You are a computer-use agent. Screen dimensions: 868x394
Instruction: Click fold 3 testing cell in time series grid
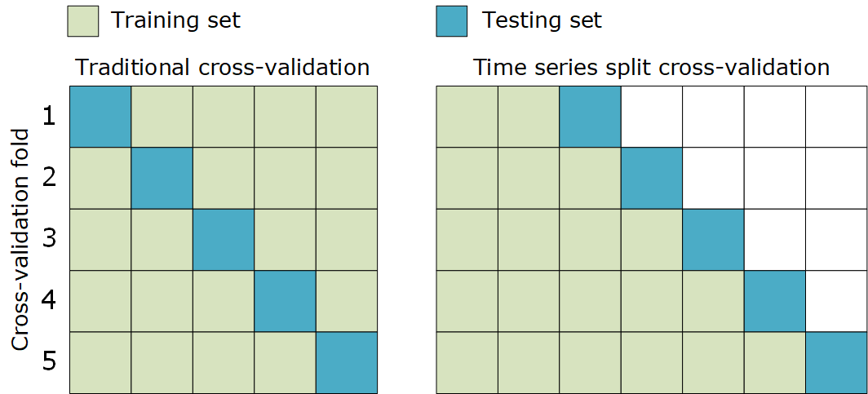[713, 240]
